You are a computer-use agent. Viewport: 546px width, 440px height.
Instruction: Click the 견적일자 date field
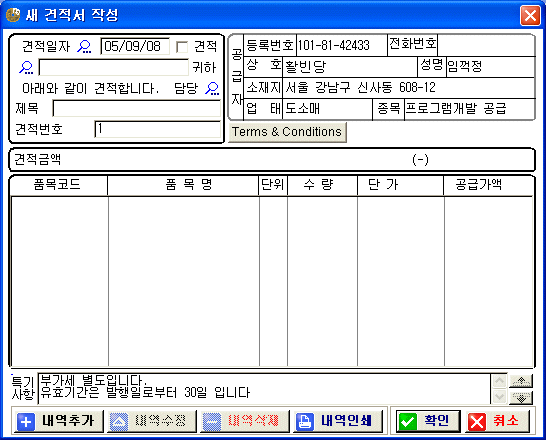(x=135, y=46)
